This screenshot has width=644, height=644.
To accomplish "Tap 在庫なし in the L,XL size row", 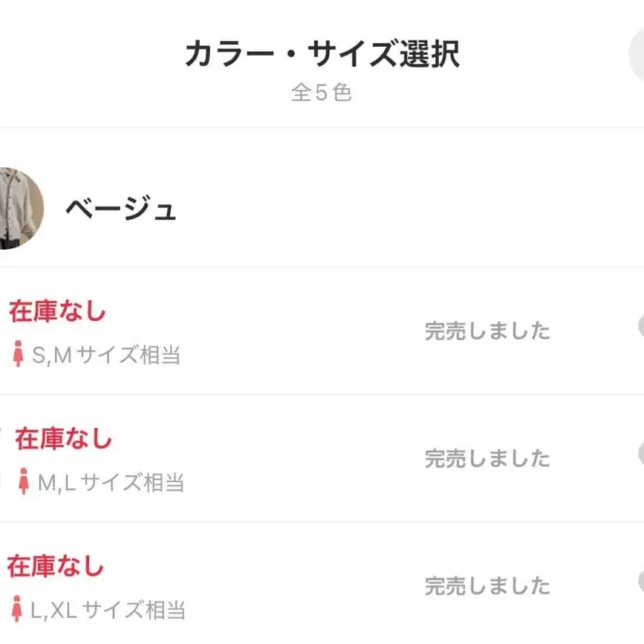I will pyautogui.click(x=56, y=567).
